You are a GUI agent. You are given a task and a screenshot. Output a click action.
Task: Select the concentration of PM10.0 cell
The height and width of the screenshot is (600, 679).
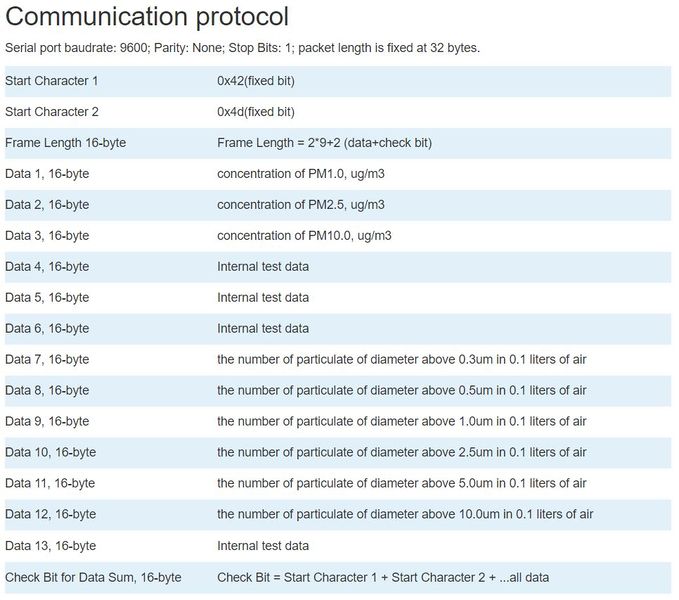(x=304, y=236)
